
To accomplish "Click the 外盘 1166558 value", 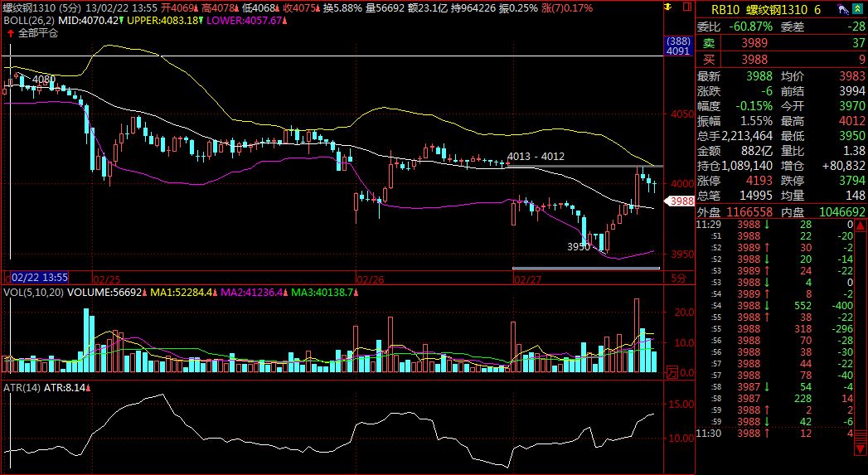I will 750,212.
